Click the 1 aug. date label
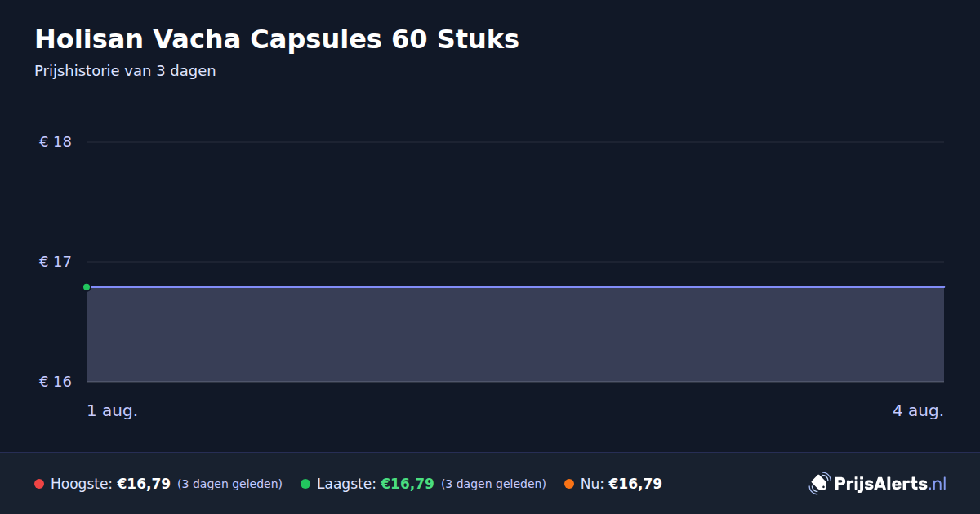Viewport: 980px width, 514px height. coord(113,411)
